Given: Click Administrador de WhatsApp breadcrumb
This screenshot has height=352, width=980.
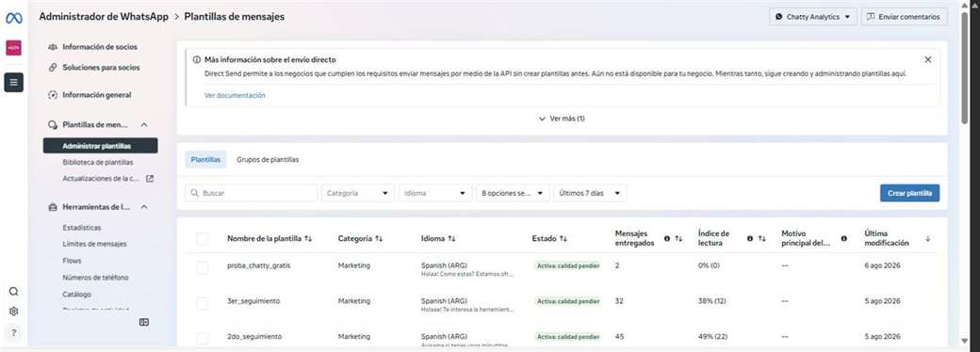Looking at the screenshot, I should tap(104, 17).
